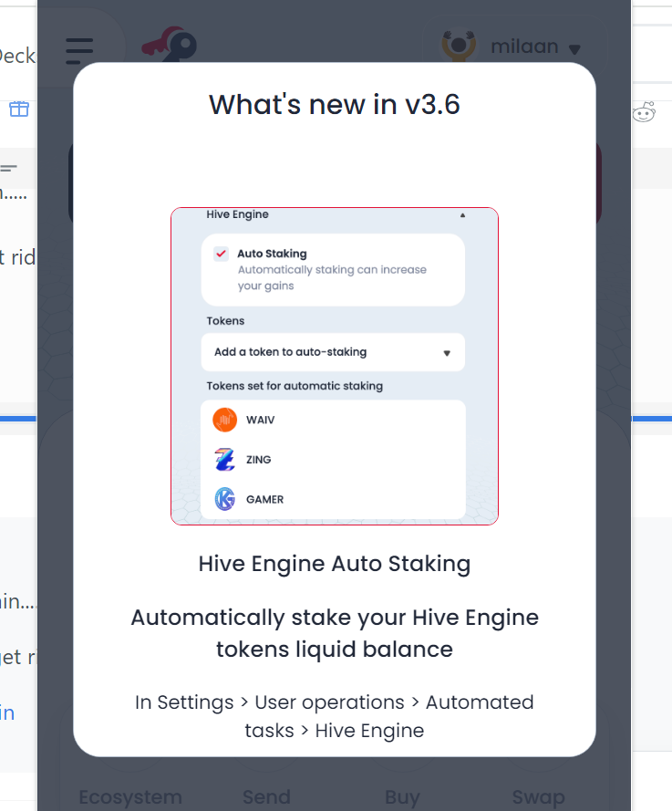Image resolution: width=672 pixels, height=811 pixels.
Task: Collapse the Hive Engine section arrow
Action: click(462, 215)
